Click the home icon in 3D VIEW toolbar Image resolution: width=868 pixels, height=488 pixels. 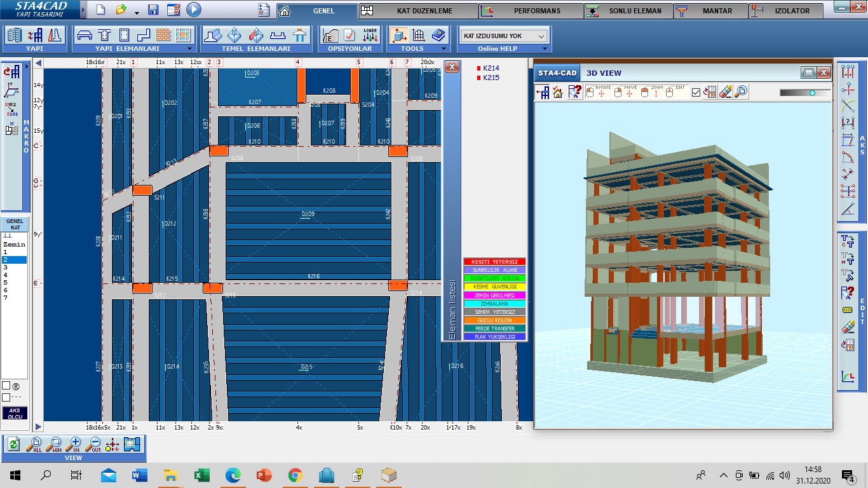tap(558, 92)
